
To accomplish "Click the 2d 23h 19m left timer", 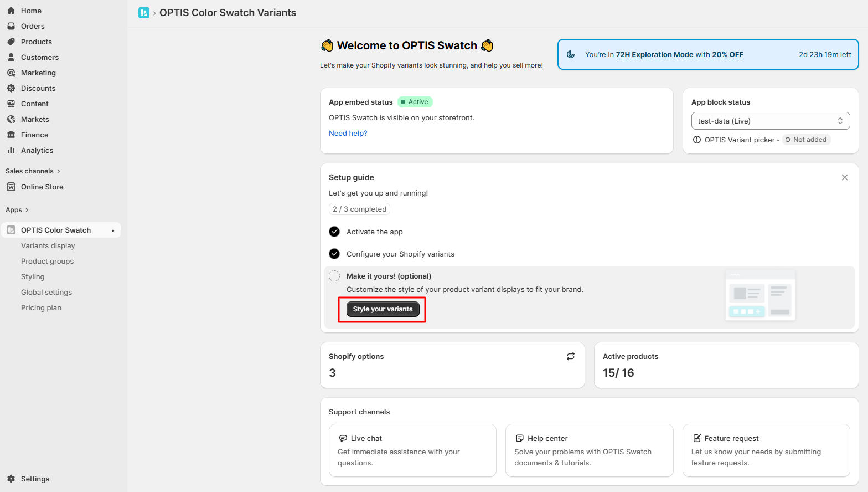I will 825,54.
